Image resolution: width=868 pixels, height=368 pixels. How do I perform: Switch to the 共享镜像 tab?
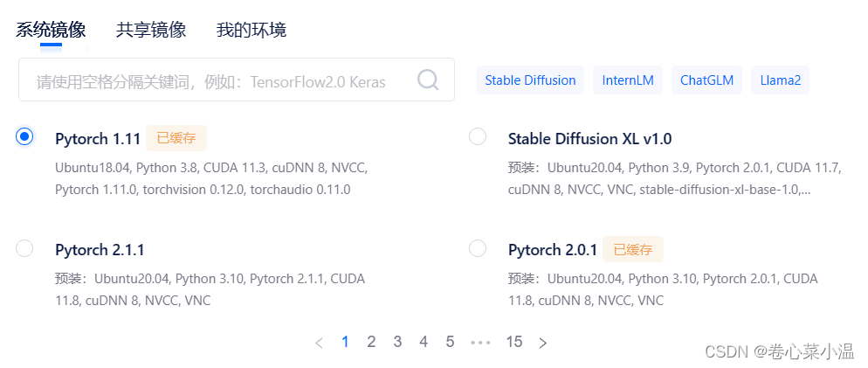[150, 30]
